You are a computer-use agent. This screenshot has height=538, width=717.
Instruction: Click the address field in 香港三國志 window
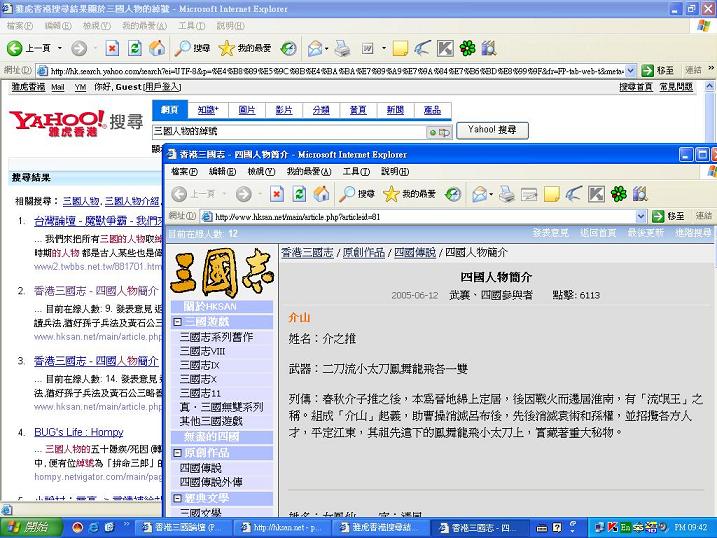418,216
